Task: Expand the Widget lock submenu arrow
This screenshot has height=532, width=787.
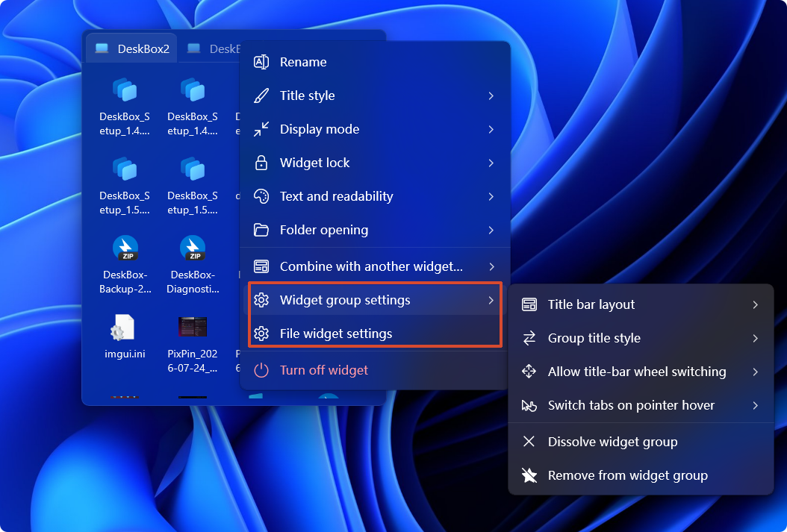Action: pos(491,163)
